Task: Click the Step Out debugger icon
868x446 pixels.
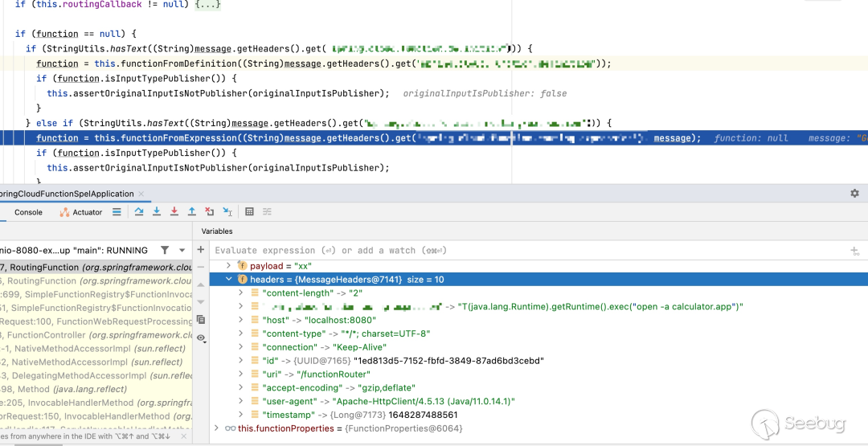Action: coord(192,212)
